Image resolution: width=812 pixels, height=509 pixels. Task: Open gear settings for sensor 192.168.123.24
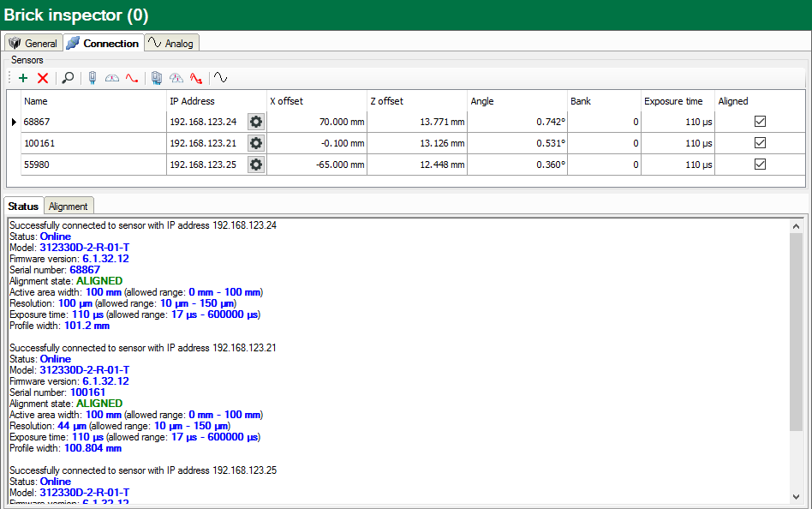click(x=255, y=122)
